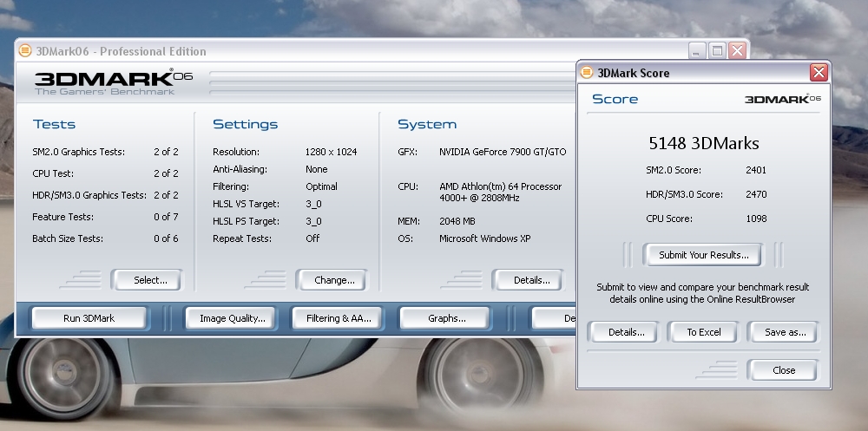Click MEM value 2048 MB

pos(457,221)
